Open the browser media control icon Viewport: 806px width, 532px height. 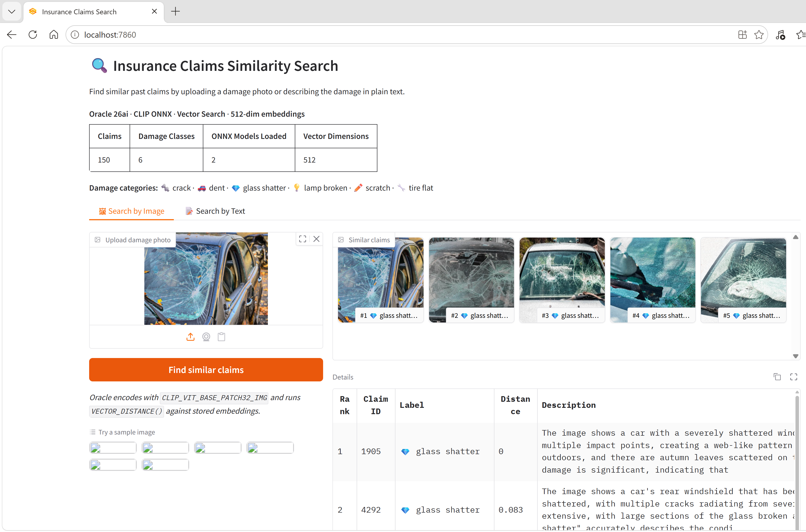[x=780, y=35]
